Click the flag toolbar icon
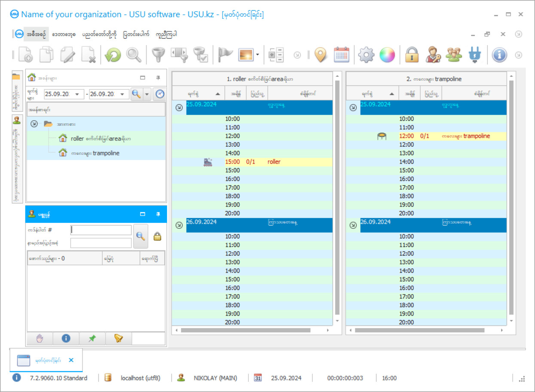Viewport: 535px width, 392px height. pos(225,55)
